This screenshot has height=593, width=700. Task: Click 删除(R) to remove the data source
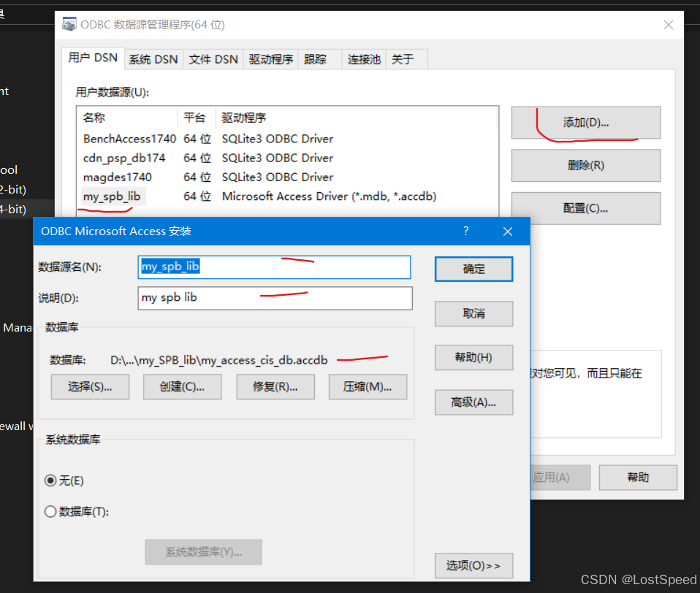[x=585, y=165]
